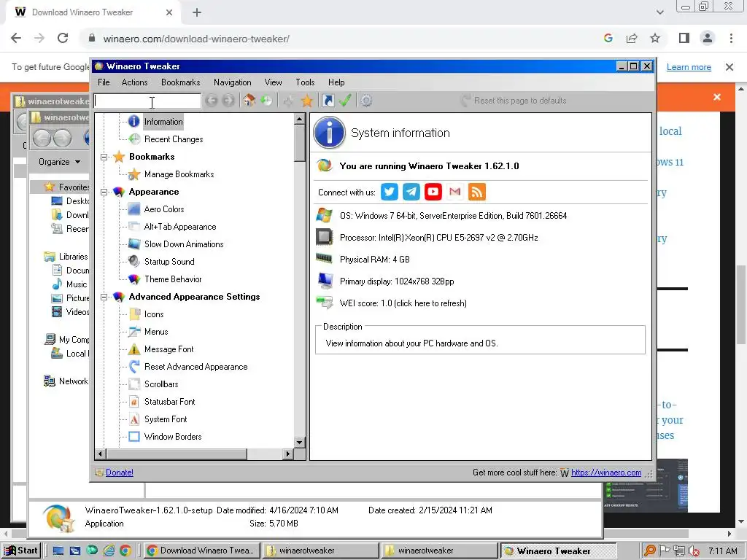Open the RSS feed icon
Image resolution: width=747 pixels, height=560 pixels.
click(x=477, y=192)
